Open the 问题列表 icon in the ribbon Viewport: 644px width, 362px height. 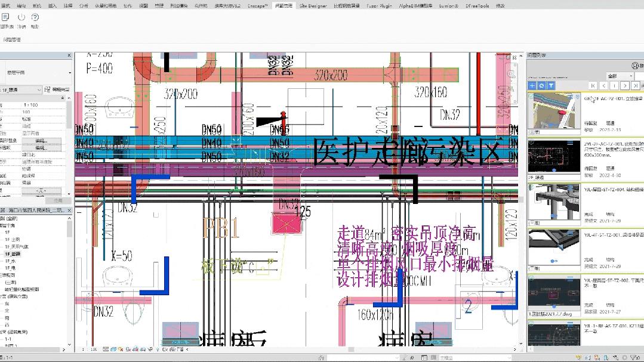[x=5, y=17]
